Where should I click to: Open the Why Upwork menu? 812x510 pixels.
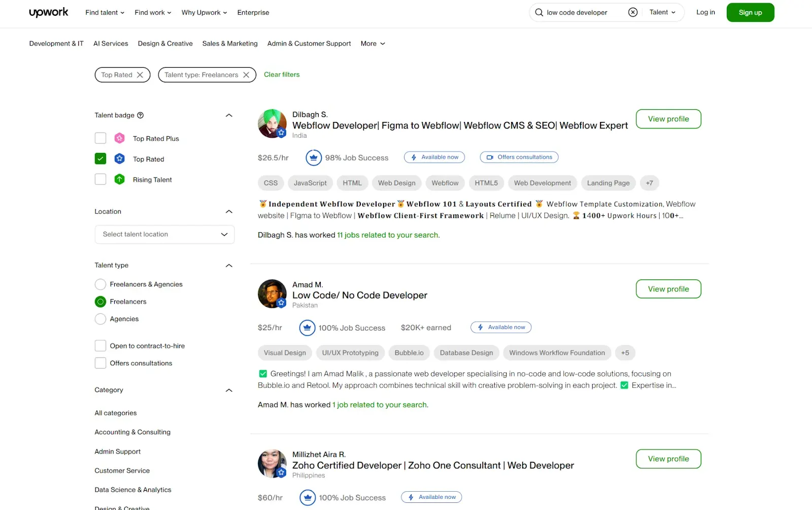click(204, 13)
